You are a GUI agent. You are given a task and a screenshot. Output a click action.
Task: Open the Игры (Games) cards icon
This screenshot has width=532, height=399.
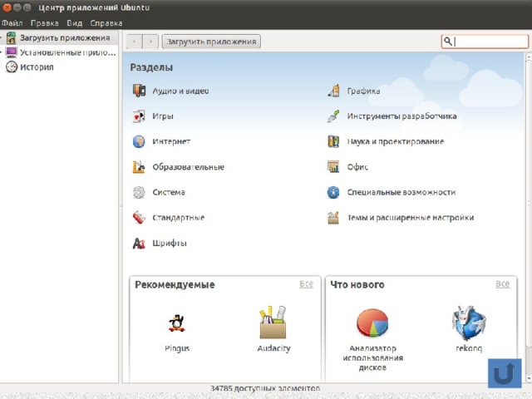coord(139,116)
